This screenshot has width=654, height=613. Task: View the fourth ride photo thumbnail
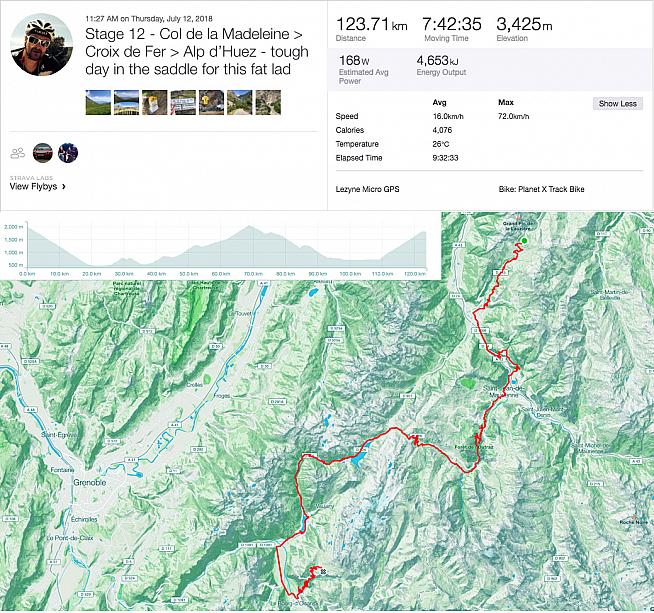pyautogui.click(x=182, y=102)
